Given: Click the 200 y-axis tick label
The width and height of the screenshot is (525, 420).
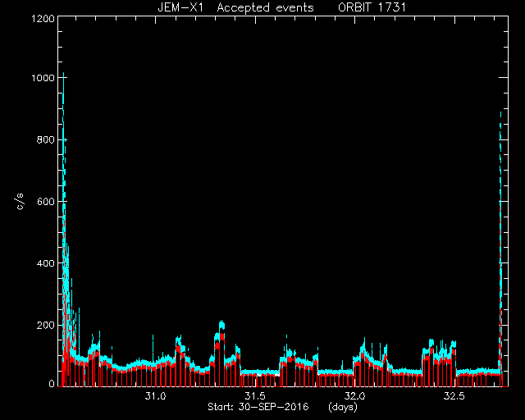Looking at the screenshot, I should click(x=46, y=325).
